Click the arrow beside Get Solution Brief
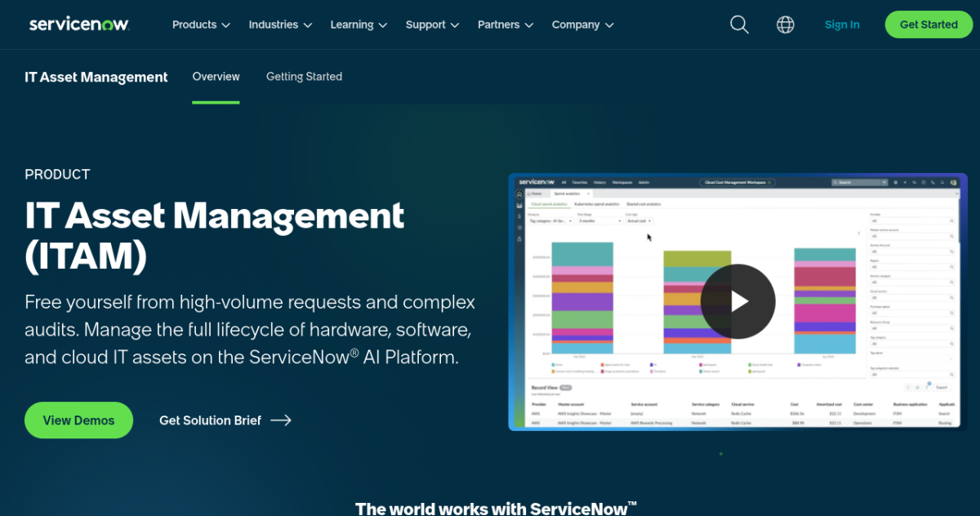 pos(281,420)
